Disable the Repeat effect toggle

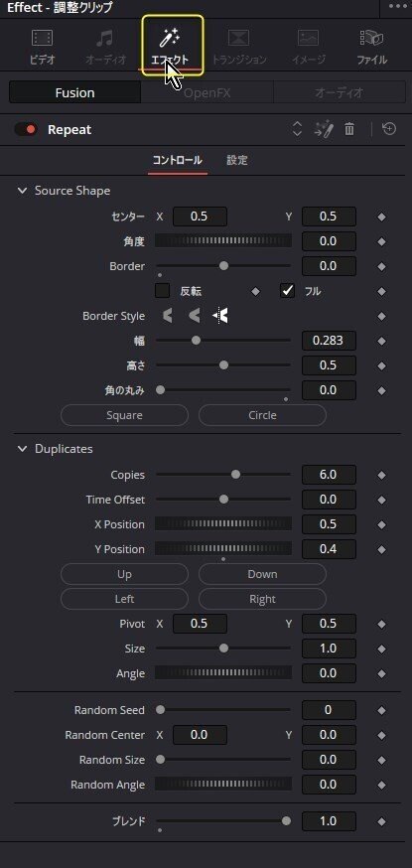[x=26, y=129]
